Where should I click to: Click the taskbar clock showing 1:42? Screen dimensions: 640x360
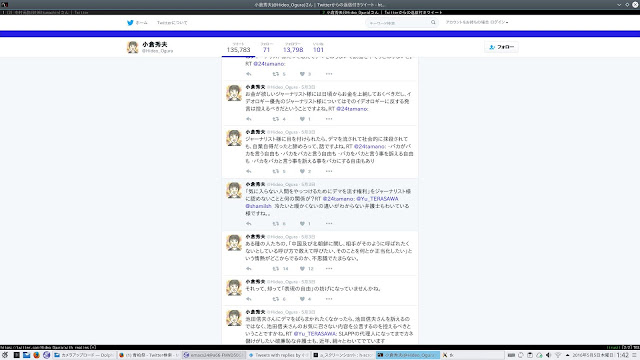tap(622, 355)
